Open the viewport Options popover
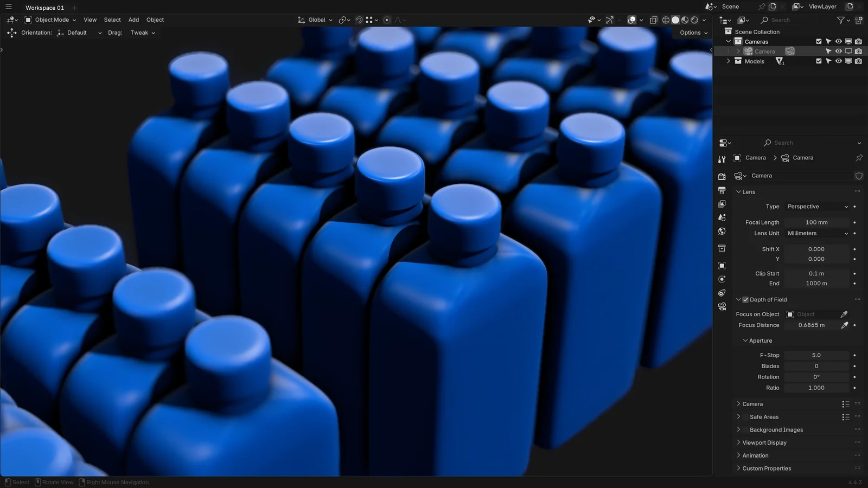 (x=693, y=33)
